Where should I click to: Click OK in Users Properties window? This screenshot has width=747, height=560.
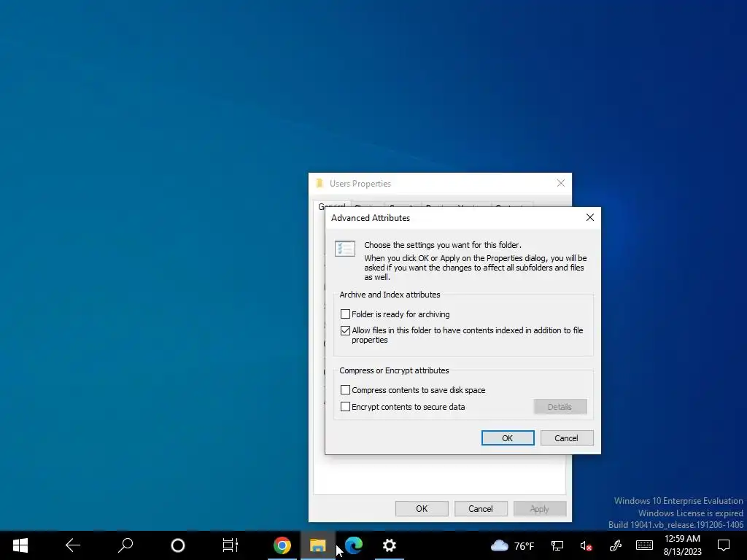[422, 508]
